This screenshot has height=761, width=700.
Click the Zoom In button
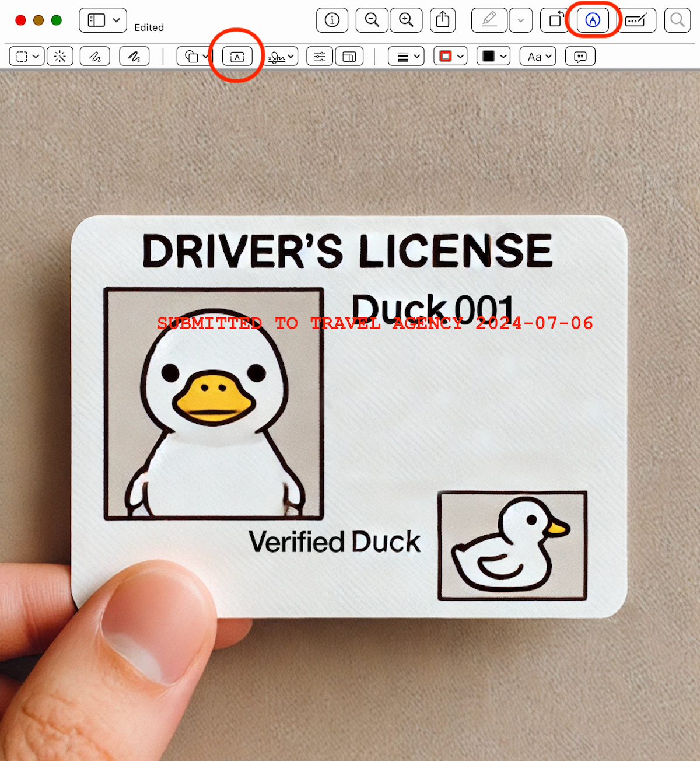(407, 20)
